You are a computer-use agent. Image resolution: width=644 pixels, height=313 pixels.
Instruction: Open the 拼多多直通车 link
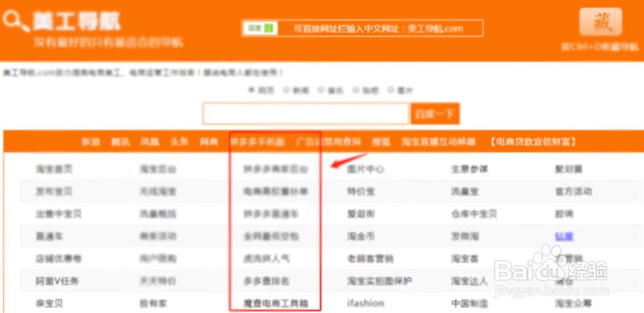click(271, 214)
